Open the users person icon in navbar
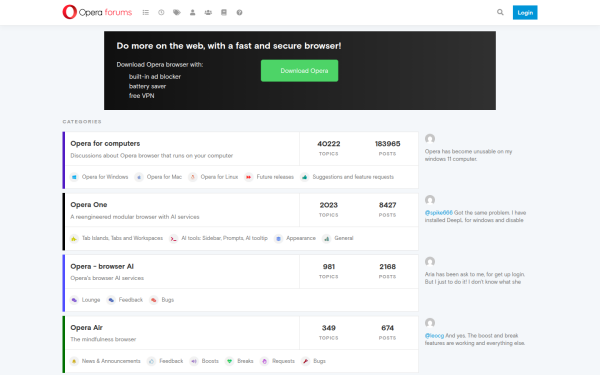The width and height of the screenshot is (600, 375). tap(192, 13)
